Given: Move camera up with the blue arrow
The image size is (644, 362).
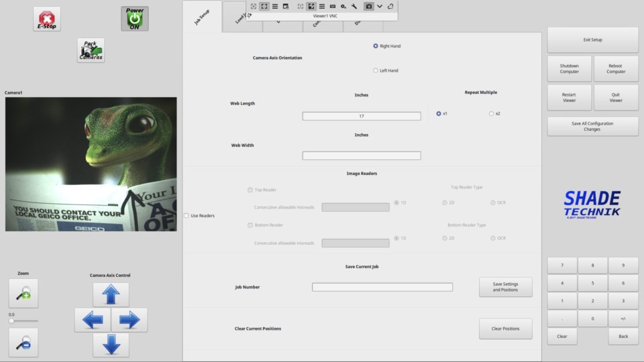Looking at the screenshot, I should pos(111,295).
